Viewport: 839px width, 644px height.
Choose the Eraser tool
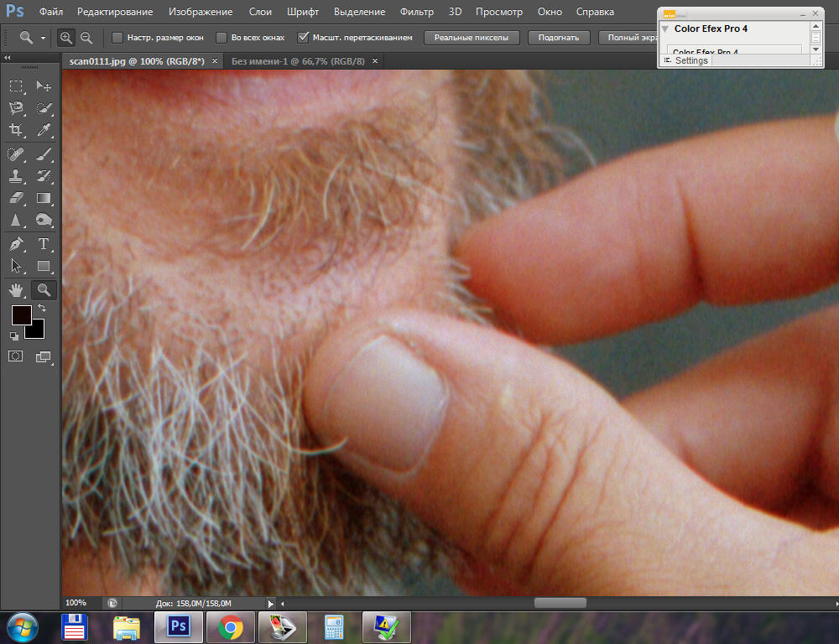pos(16,199)
